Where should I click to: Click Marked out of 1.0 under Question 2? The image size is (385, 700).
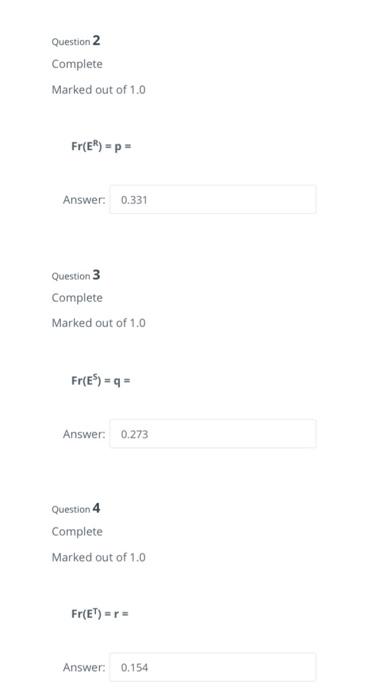tap(99, 90)
